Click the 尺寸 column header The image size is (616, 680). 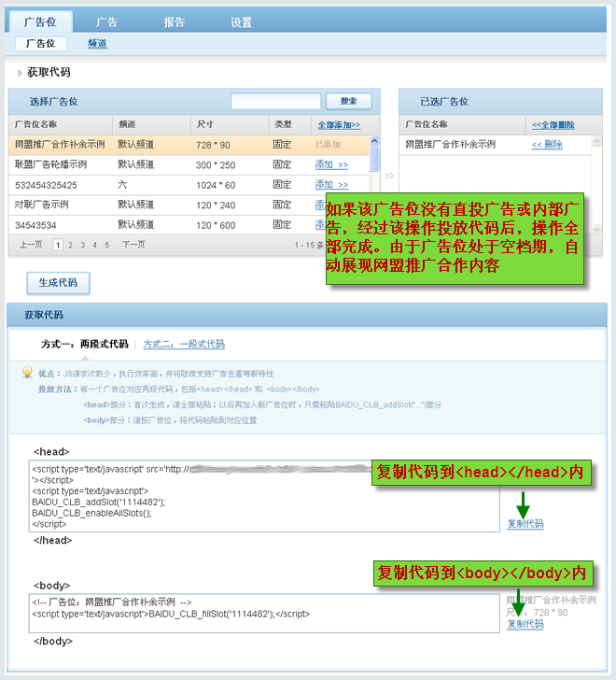[205, 124]
